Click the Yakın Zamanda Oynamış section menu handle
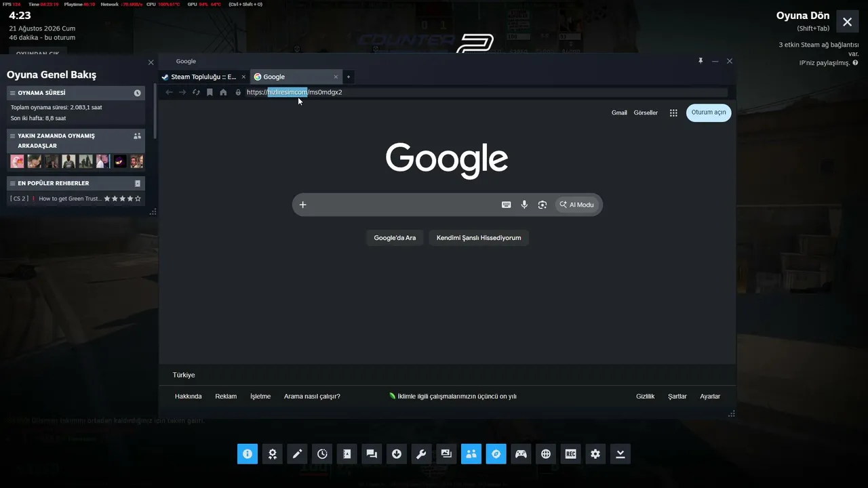Screen dimensions: 868x488 click(x=13, y=136)
